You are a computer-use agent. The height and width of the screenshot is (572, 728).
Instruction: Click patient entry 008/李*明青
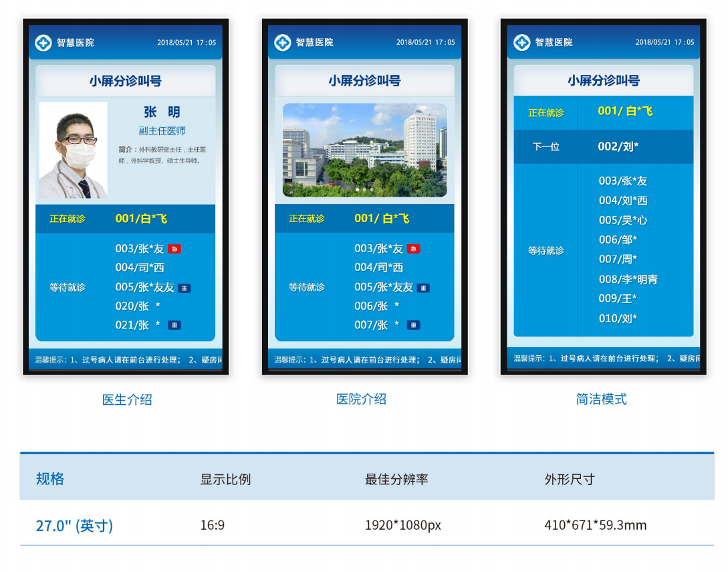click(628, 279)
